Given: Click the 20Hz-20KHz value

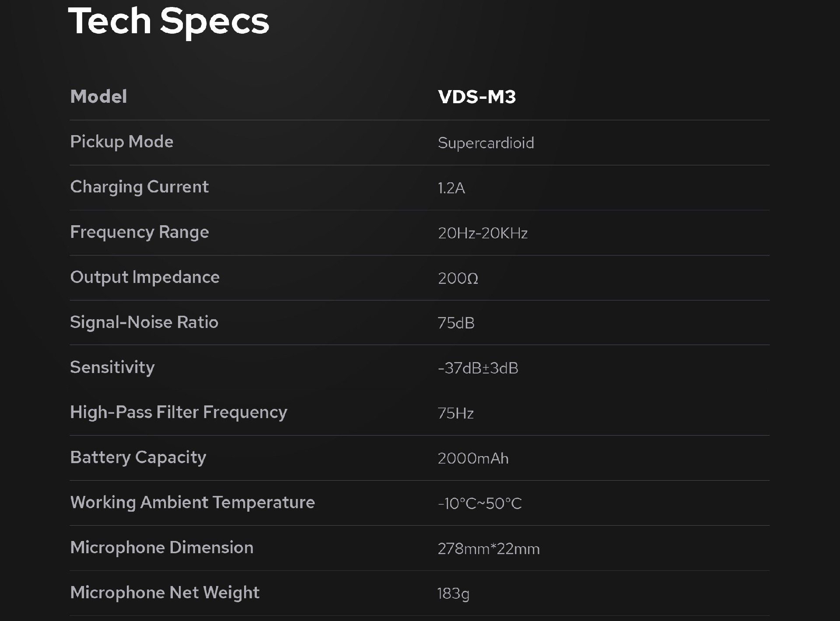Looking at the screenshot, I should click(483, 233).
